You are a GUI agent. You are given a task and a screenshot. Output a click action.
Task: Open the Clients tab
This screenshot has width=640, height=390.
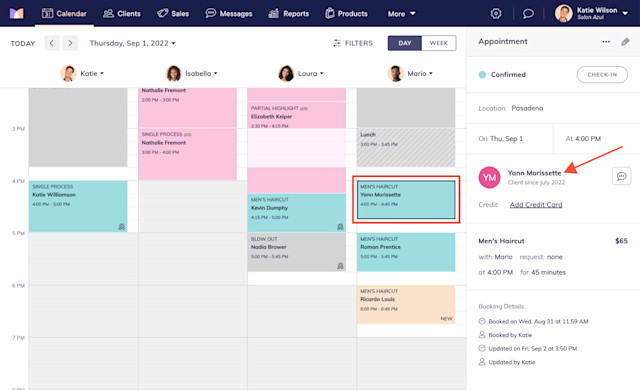coord(122,13)
